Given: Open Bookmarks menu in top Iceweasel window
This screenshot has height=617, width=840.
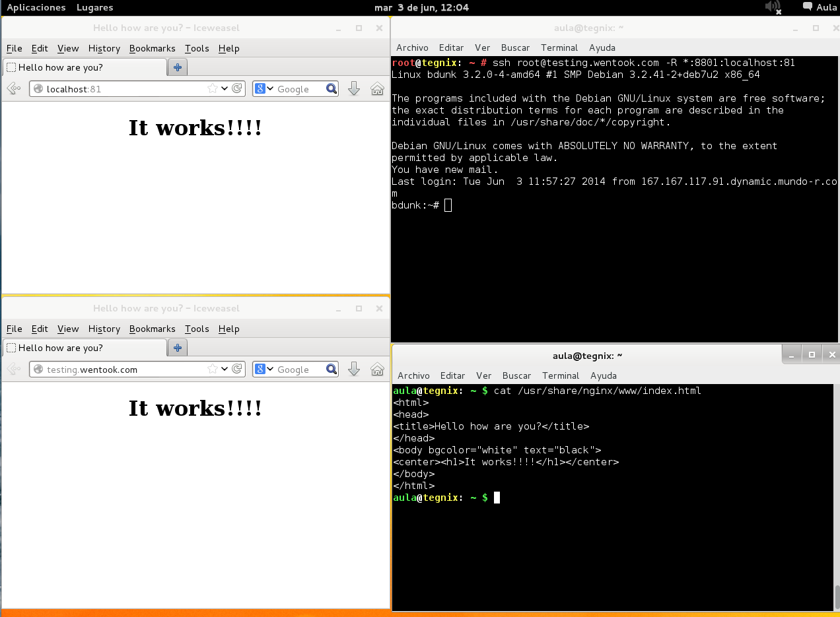Looking at the screenshot, I should tap(153, 48).
